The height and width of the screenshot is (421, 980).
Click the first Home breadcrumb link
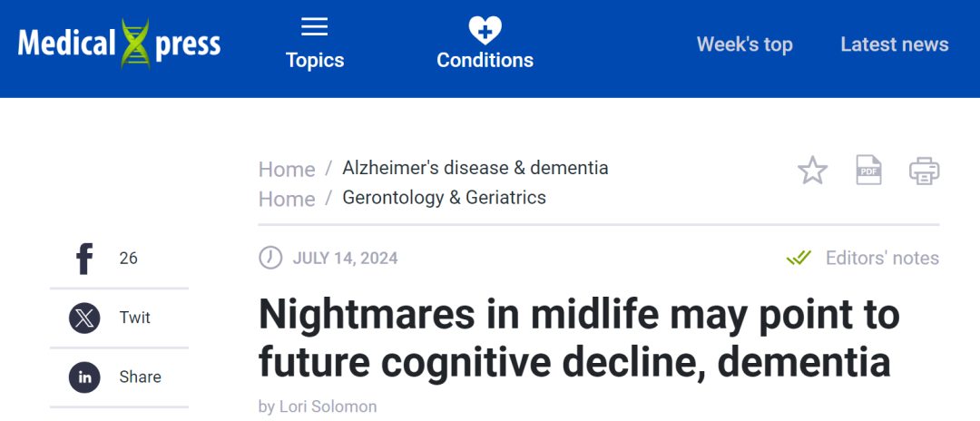click(287, 169)
